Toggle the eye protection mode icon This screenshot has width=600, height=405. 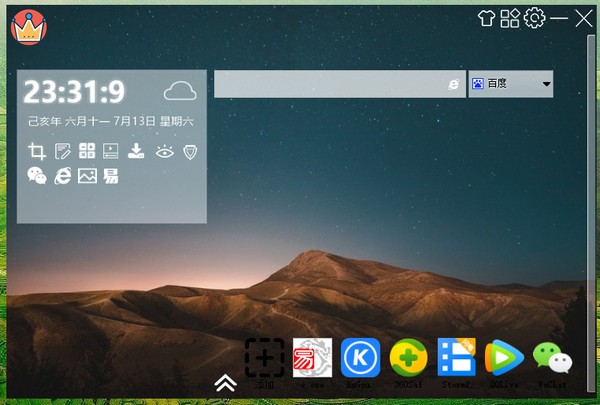[x=163, y=152]
